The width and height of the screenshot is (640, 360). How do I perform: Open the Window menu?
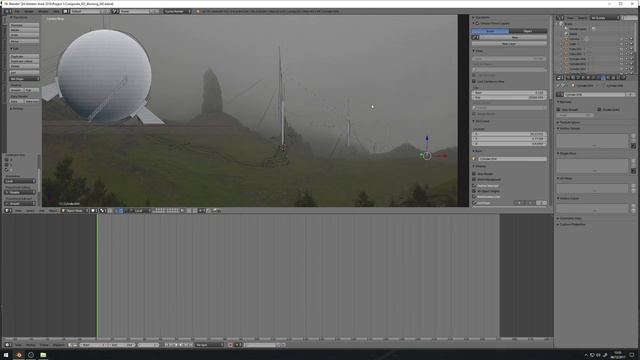pyautogui.click(x=42, y=11)
